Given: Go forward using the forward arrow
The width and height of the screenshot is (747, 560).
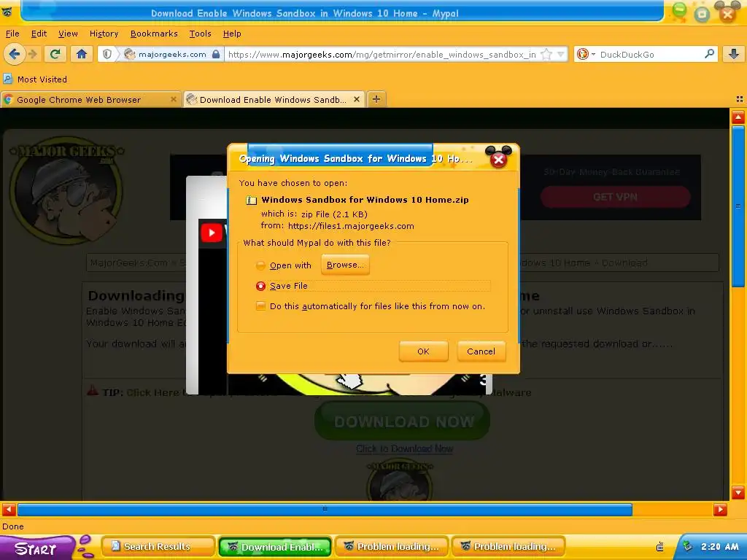Looking at the screenshot, I should (x=32, y=54).
